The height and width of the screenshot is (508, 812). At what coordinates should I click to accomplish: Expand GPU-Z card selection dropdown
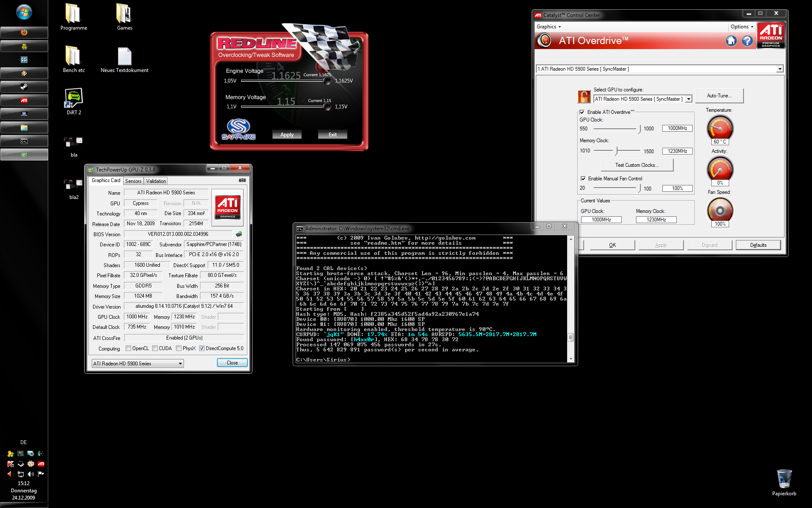point(180,364)
